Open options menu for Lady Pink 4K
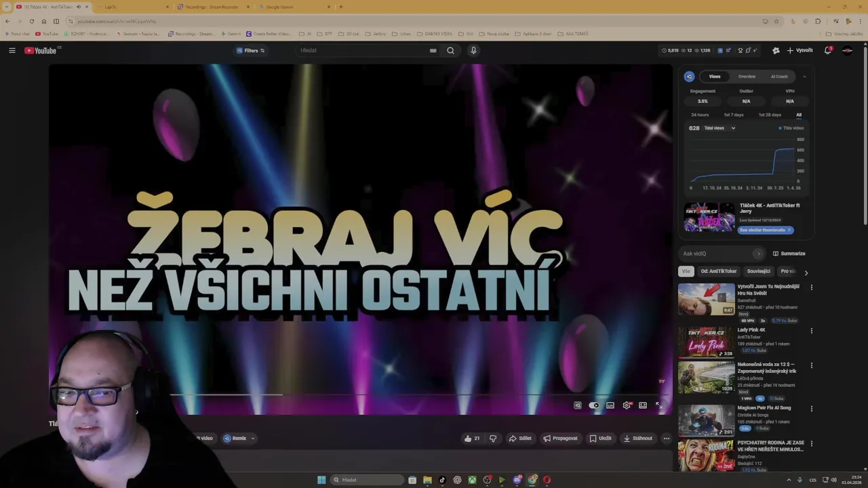Screen dimensions: 868x488 coord(811,331)
